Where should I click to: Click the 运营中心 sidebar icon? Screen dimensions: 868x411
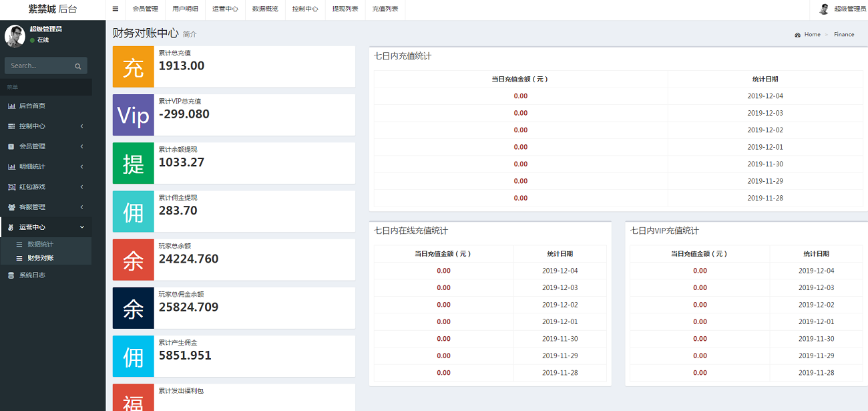point(12,227)
